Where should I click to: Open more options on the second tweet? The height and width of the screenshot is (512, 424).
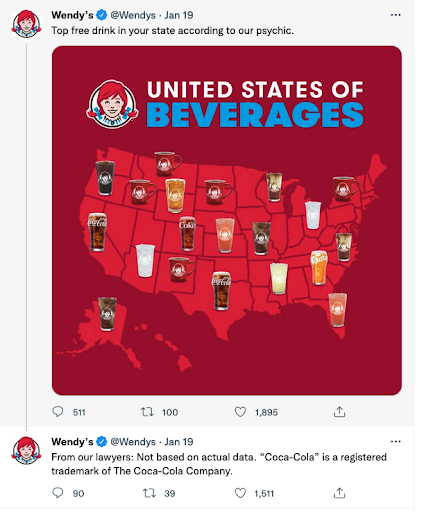coord(395,442)
